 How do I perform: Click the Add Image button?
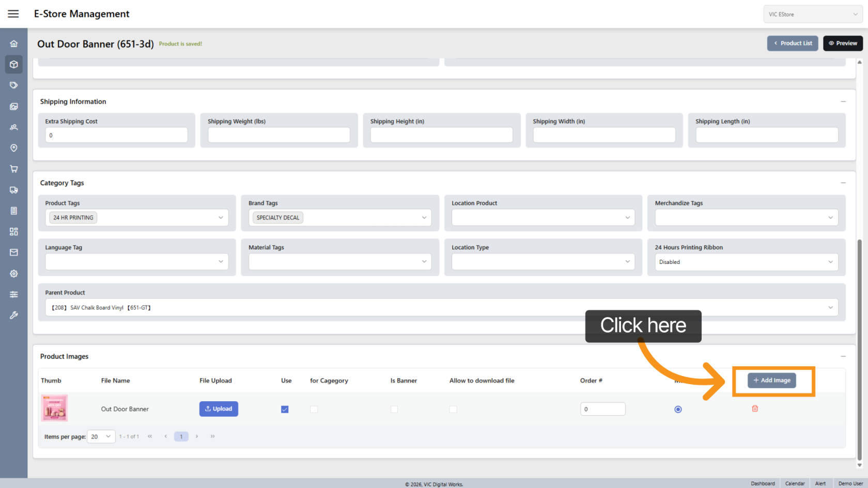[x=772, y=381]
